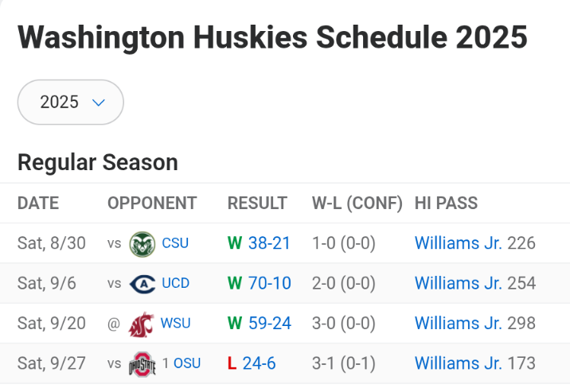Open the UCD team link

pos(175,283)
